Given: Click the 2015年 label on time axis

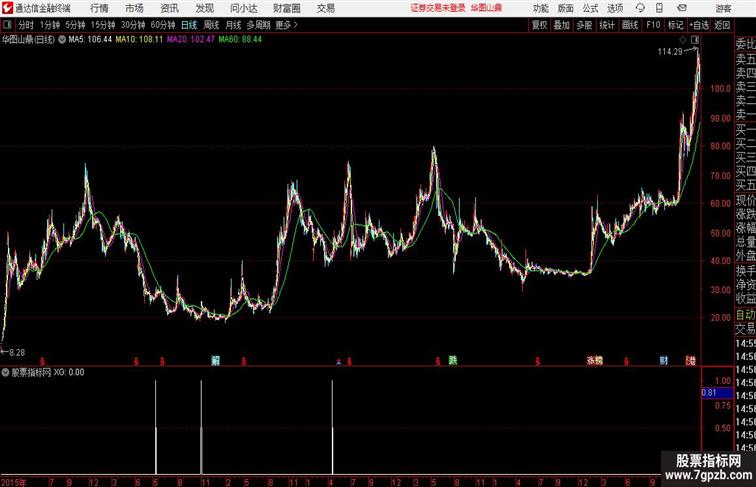Looking at the screenshot, I should coord(14,482).
